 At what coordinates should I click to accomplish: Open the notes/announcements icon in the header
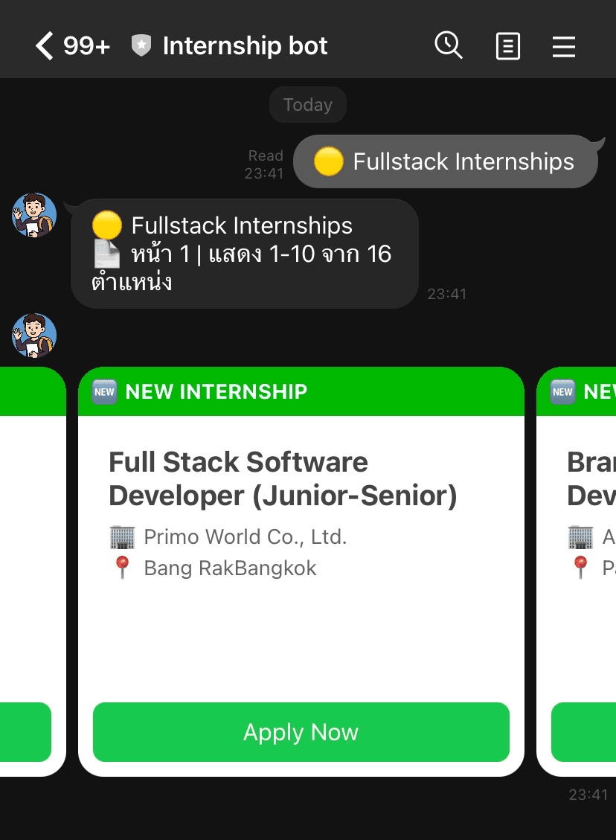[507, 45]
